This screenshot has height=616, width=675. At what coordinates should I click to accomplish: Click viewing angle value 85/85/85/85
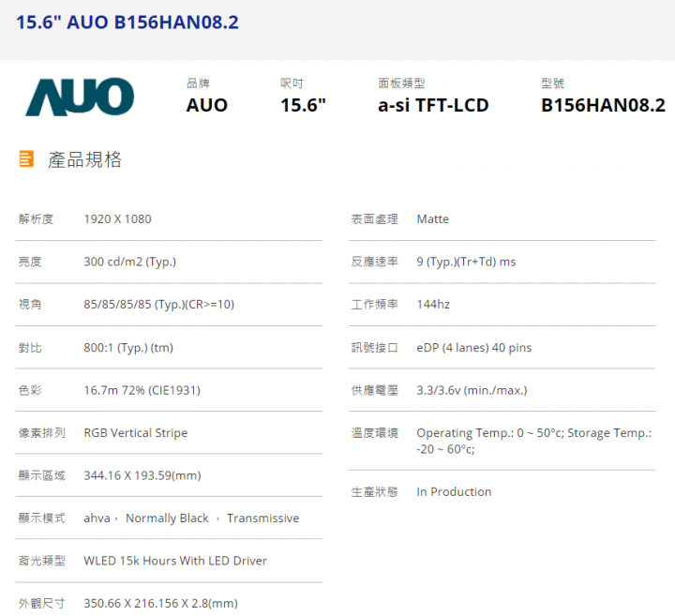pyautogui.click(x=117, y=305)
